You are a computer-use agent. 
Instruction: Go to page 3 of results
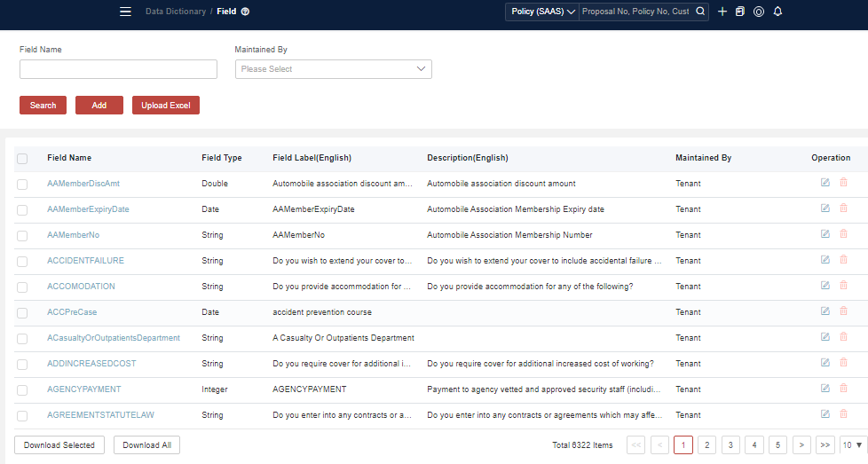point(730,445)
